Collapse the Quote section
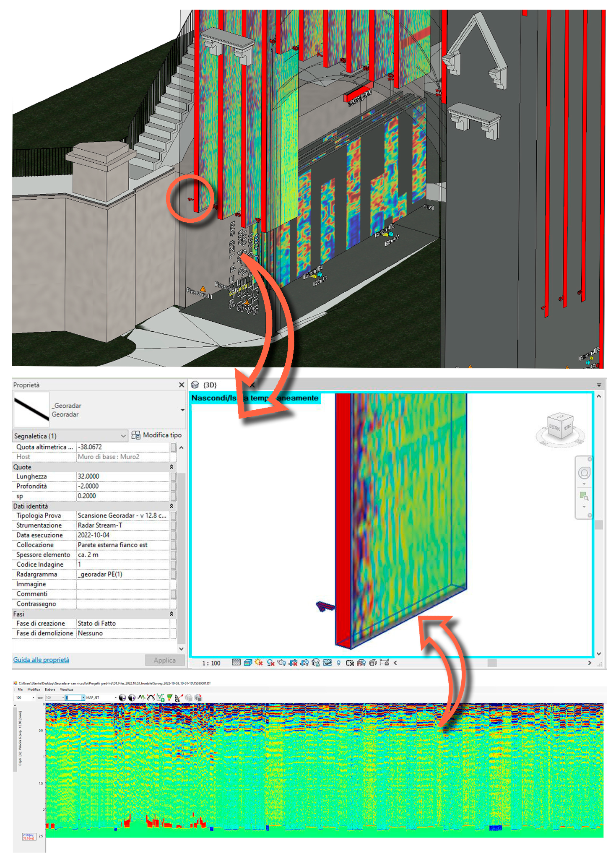Screen dimensions: 616x861 172,467
